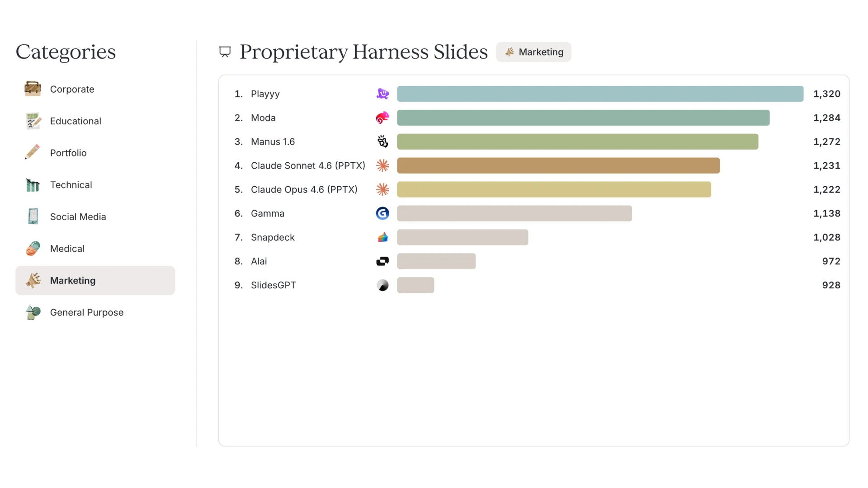The image size is (868, 488).
Task: Click the Marketing megaphone icon in sidebar
Action: click(x=33, y=281)
